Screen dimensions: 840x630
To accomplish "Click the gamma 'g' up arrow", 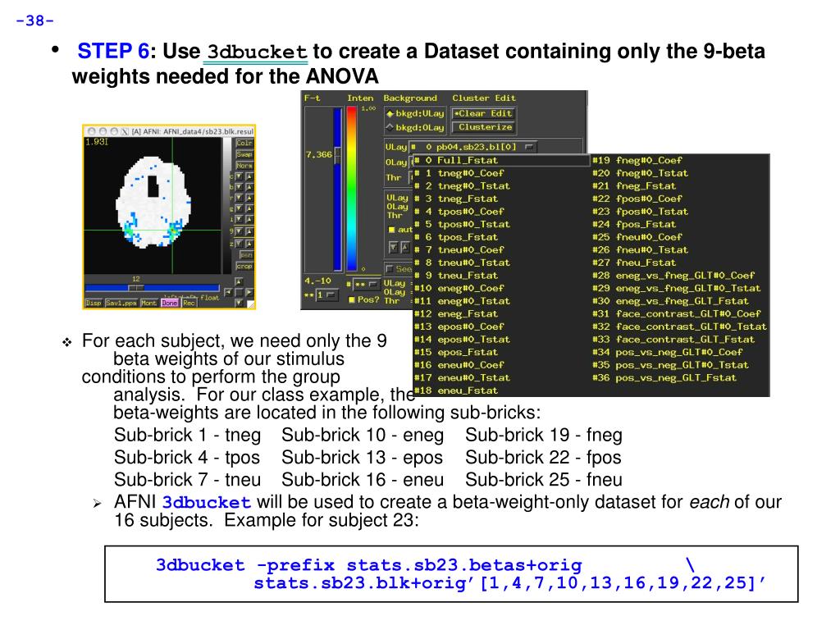I will [249, 208].
